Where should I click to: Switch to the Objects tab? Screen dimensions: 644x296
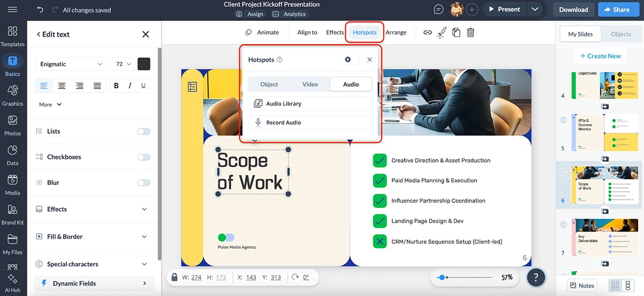[620, 34]
